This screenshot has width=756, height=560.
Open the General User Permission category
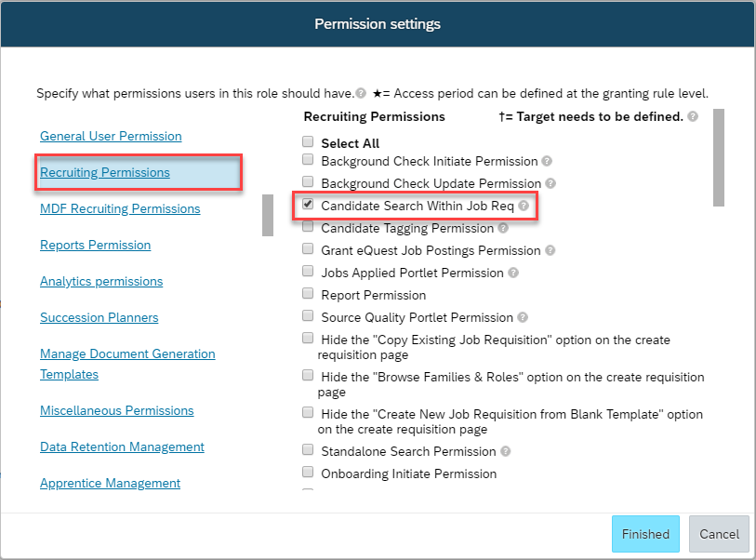coord(111,136)
